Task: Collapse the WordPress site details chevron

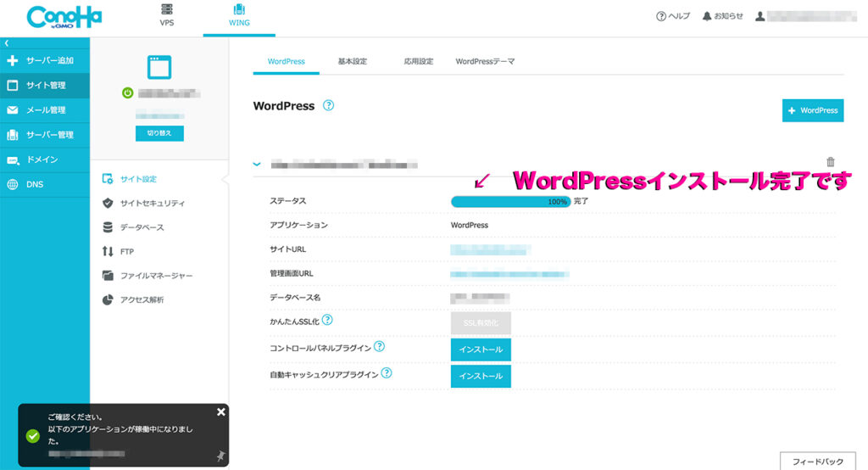Action: pyautogui.click(x=257, y=164)
